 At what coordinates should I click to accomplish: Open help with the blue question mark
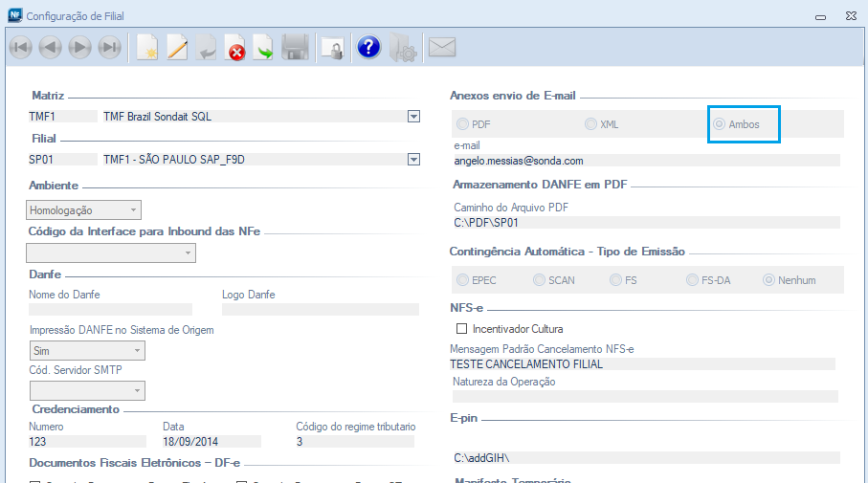click(x=368, y=47)
